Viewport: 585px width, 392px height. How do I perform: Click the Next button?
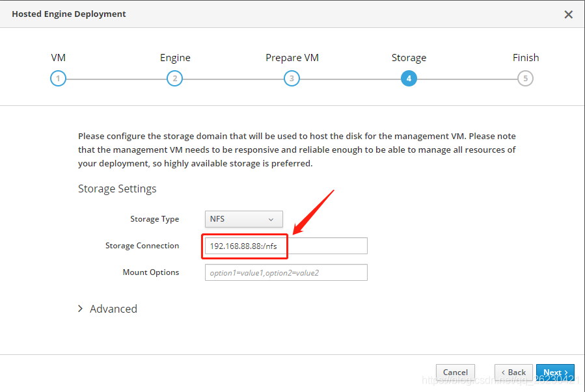[x=554, y=372]
